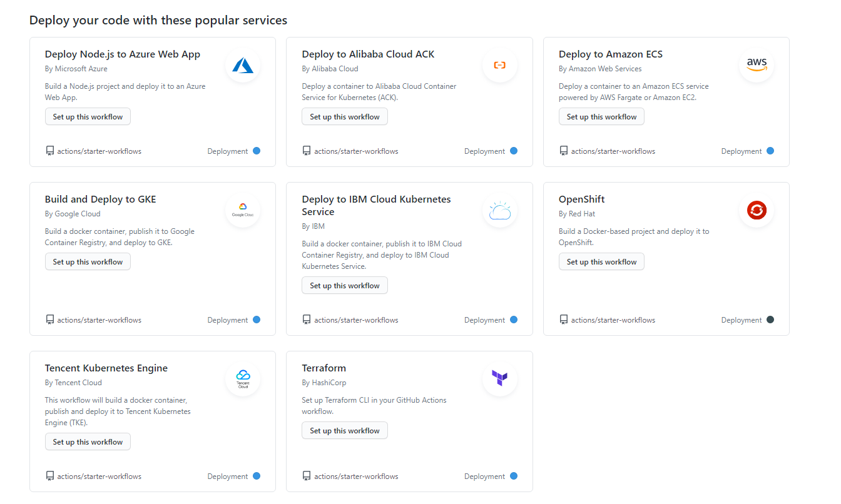
Task: Click 'By Tencent Cloud' author text
Action: tap(73, 383)
